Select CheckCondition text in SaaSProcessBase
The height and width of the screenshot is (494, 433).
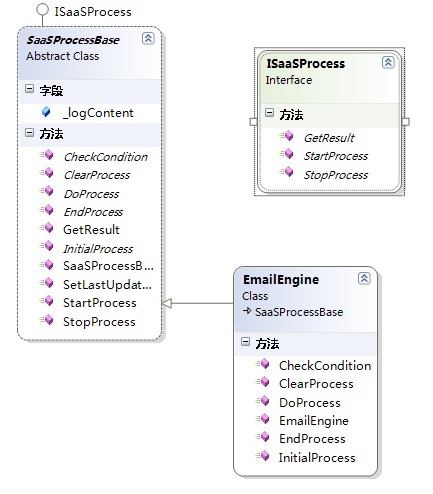106,157
